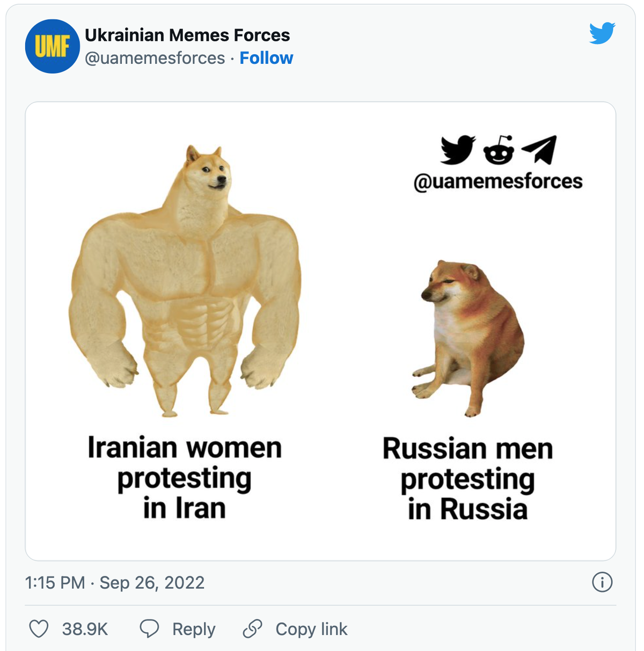Open the Ukrainian Memes Forces display name
The width and height of the screenshot is (644, 651).
[187, 35]
